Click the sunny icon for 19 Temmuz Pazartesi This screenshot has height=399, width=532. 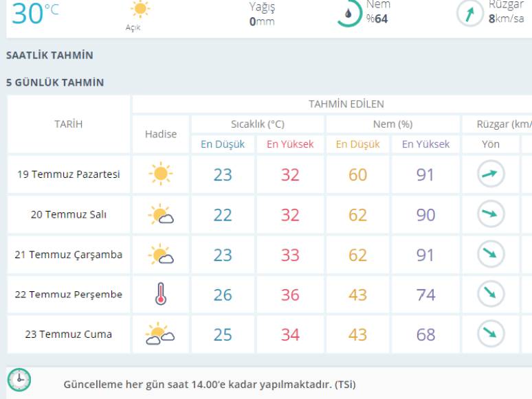tap(160, 174)
